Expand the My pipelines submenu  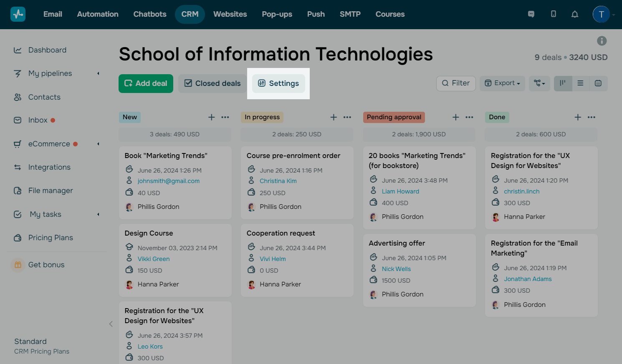[99, 73]
